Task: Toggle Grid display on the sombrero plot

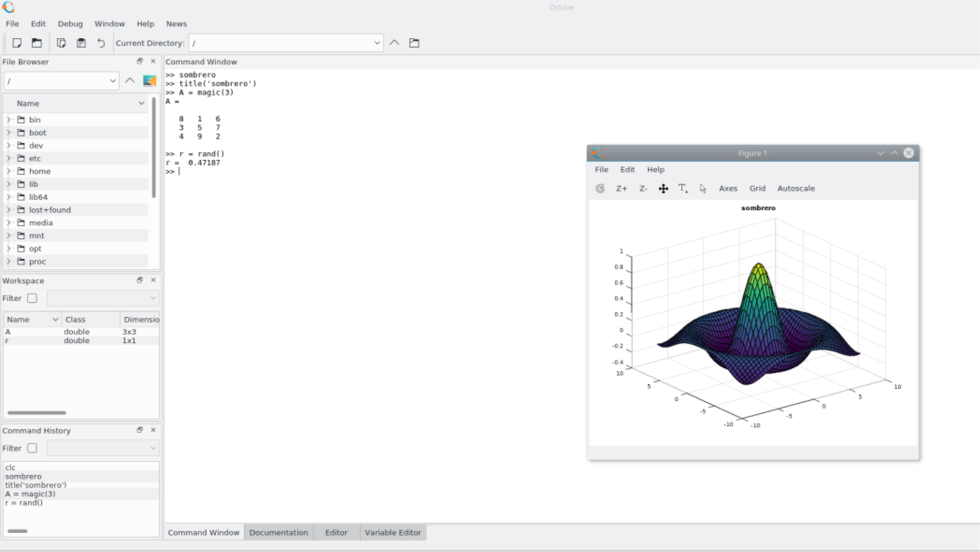Action: pyautogui.click(x=758, y=188)
